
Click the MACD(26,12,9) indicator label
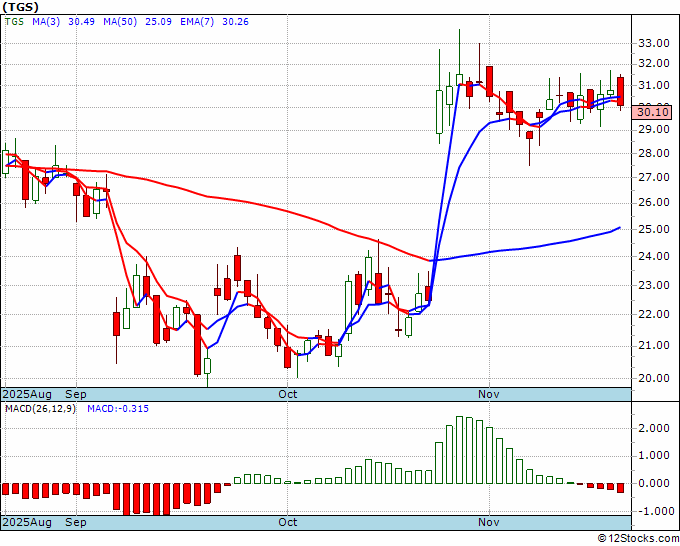40,409
